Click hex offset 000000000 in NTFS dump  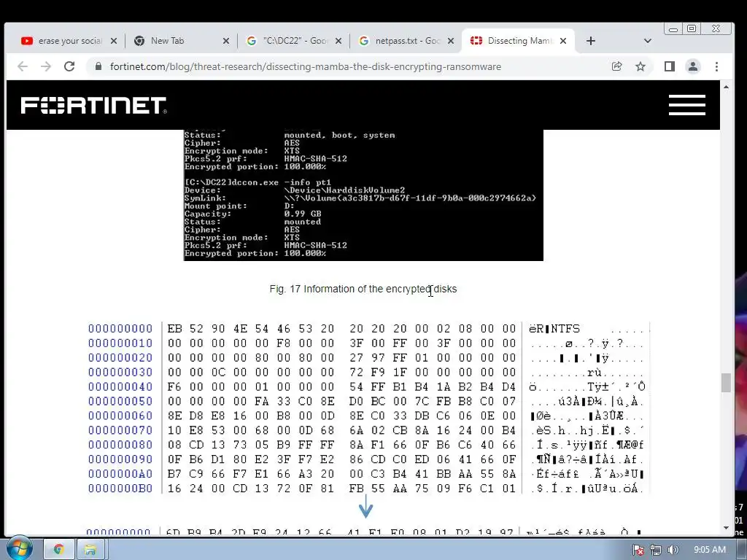(x=120, y=329)
